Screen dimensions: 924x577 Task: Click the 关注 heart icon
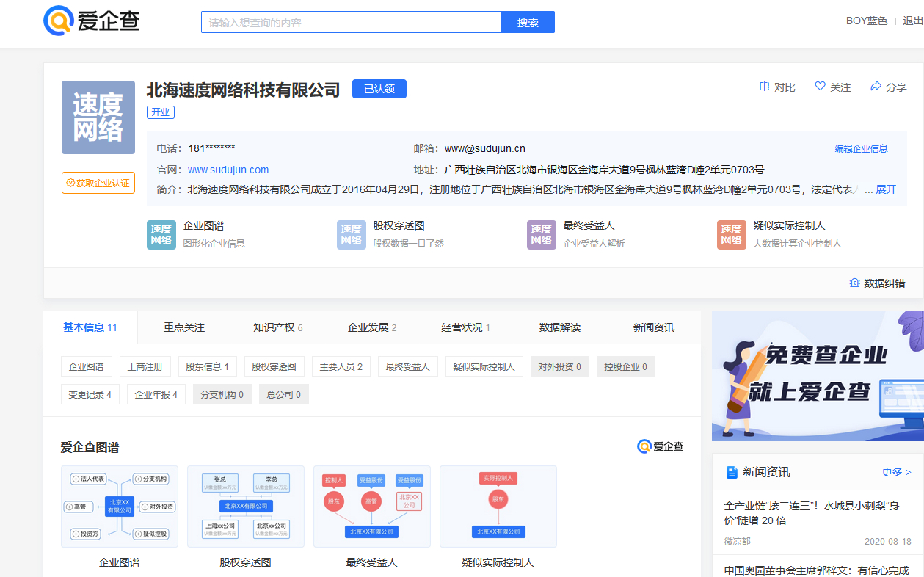tap(821, 87)
